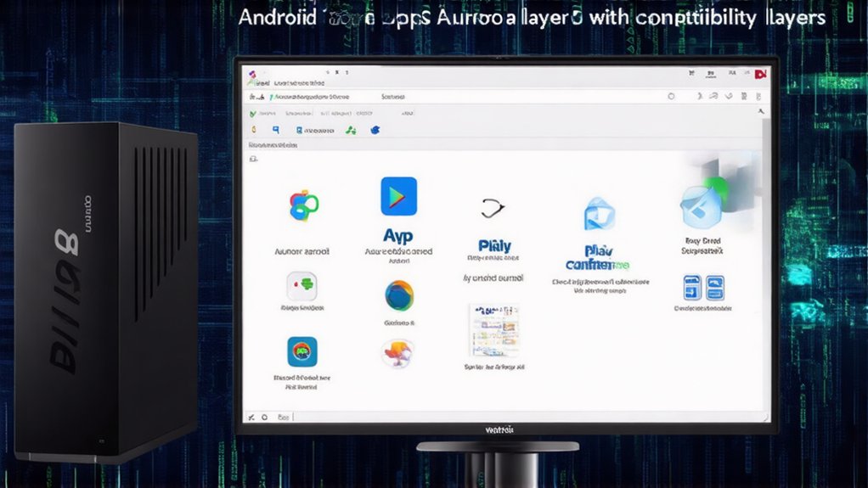This screenshot has height=488, width=868.
Task: Click the blue square icon with text label in toolbar
Action: coord(315,131)
